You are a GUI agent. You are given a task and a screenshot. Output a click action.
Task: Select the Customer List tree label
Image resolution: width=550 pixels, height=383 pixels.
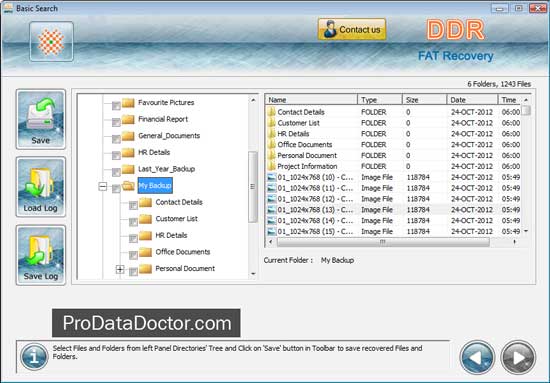point(176,219)
